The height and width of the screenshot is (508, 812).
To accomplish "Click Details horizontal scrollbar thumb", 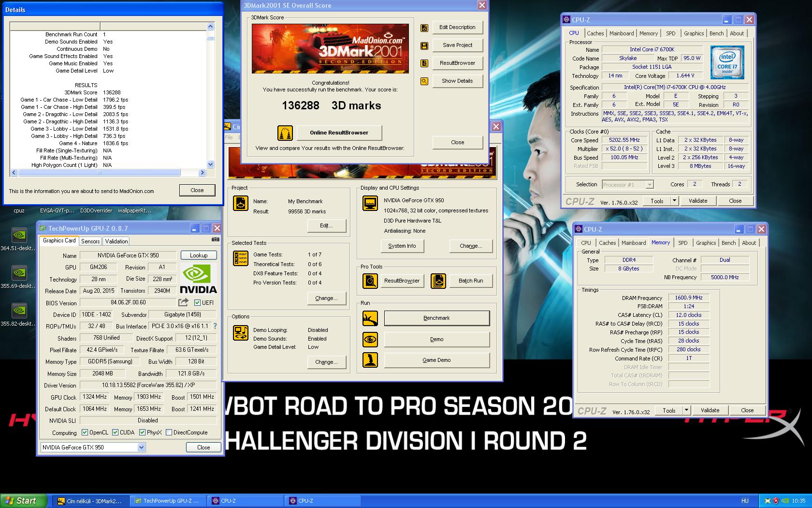I will (x=99, y=172).
